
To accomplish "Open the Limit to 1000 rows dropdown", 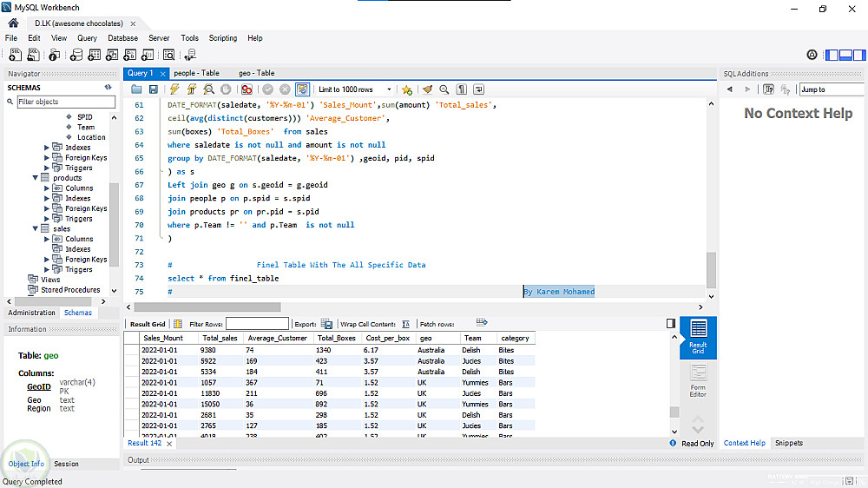I will [x=389, y=89].
